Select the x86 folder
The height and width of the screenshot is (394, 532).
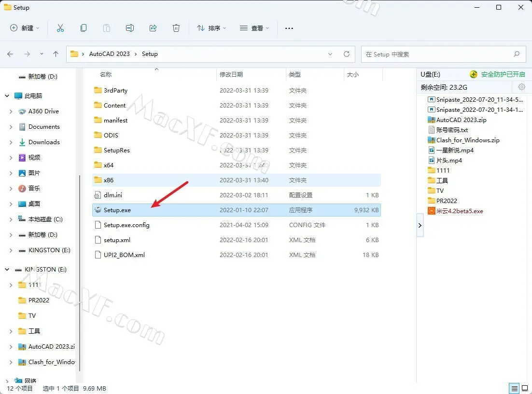pyautogui.click(x=237, y=180)
